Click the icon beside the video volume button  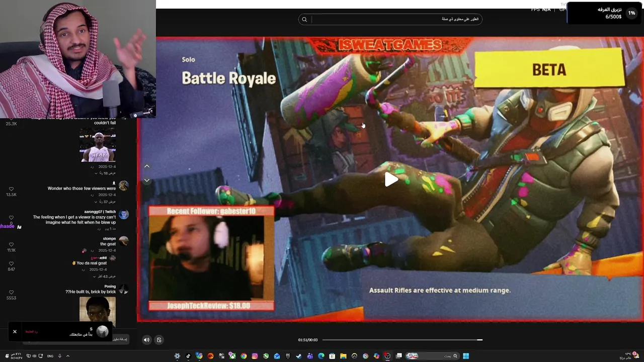[x=159, y=340]
